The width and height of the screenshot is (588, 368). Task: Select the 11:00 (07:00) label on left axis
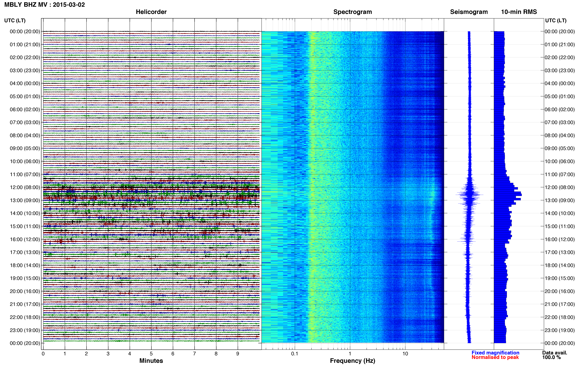[x=25, y=174]
